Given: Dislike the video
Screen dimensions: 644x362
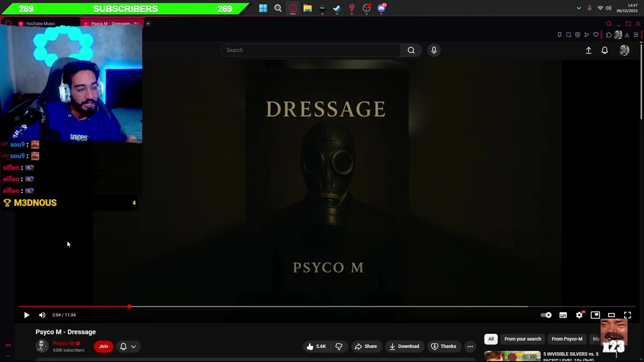Looking at the screenshot, I should coord(339,346).
